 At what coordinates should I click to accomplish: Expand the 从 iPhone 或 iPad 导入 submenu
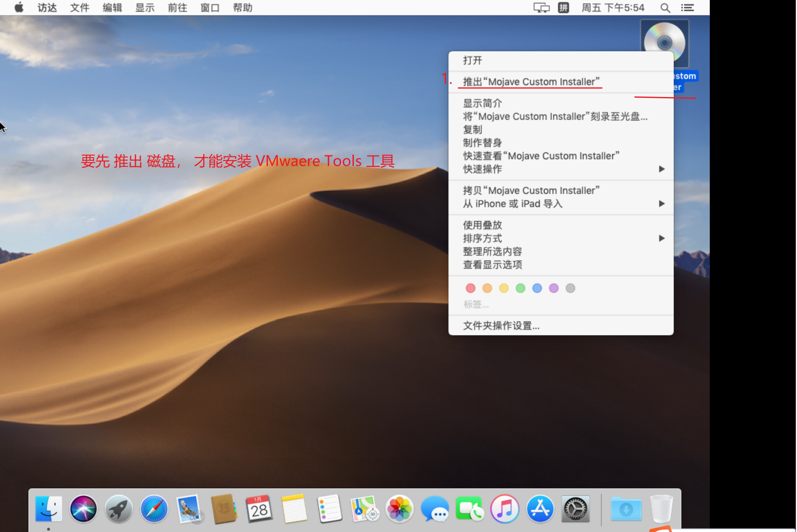[x=512, y=204]
